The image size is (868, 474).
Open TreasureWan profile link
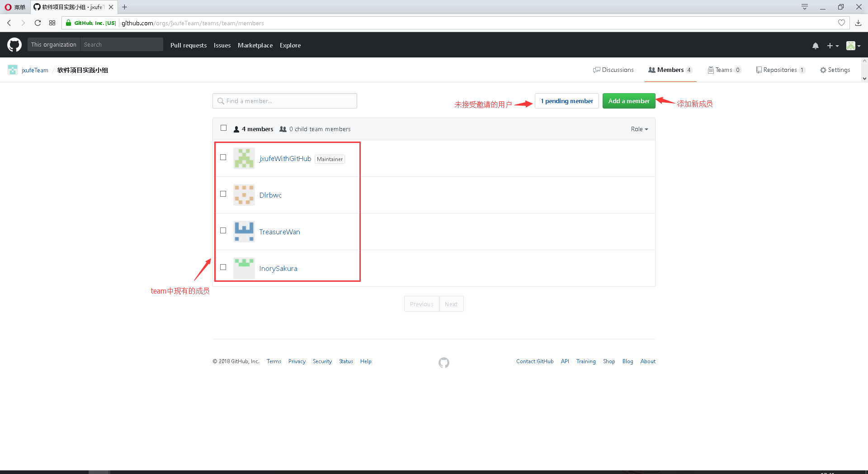tap(279, 232)
